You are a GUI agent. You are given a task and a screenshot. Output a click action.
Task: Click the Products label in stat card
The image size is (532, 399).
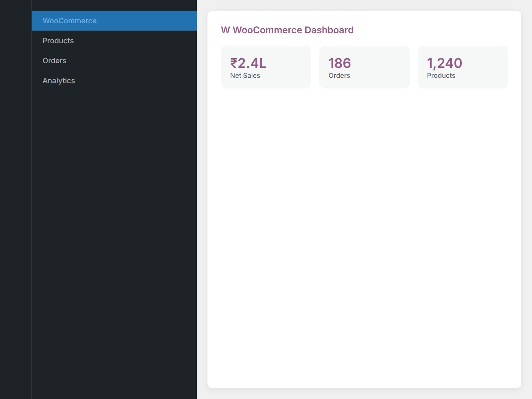tap(441, 75)
